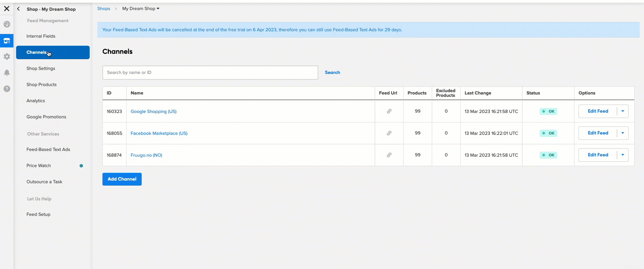This screenshot has width=644, height=269.
Task: Click the OK status badge for Facebook Marketplace (US)
Action: click(x=548, y=133)
